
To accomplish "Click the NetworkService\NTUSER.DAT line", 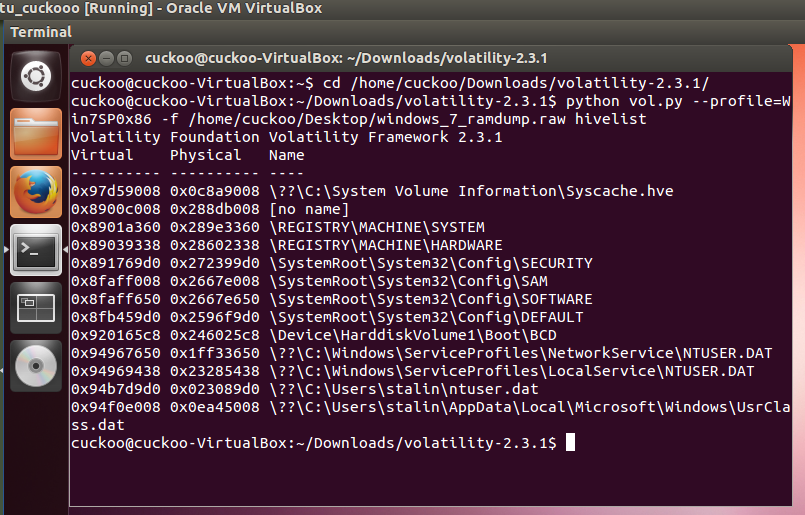I will [421, 353].
